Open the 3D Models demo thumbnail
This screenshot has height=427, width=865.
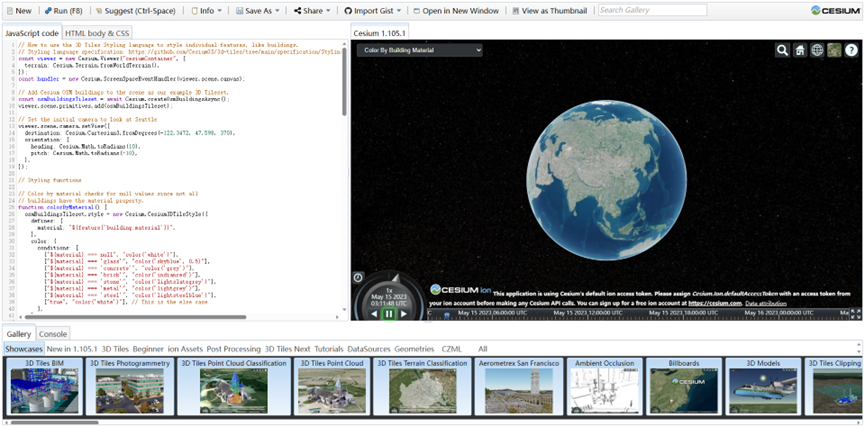click(763, 386)
